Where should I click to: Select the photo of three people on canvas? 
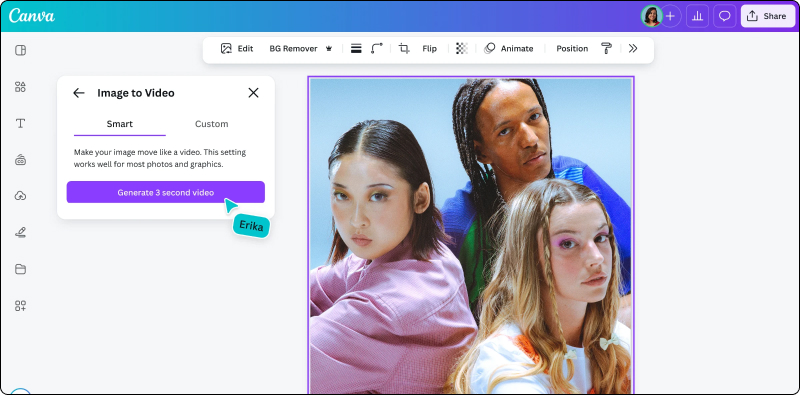pyautogui.click(x=470, y=235)
